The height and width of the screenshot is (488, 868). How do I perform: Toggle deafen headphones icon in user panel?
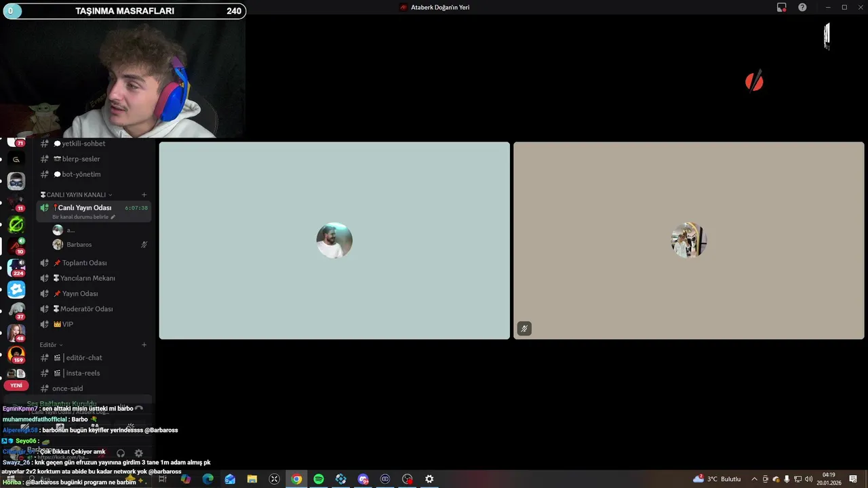point(121,453)
